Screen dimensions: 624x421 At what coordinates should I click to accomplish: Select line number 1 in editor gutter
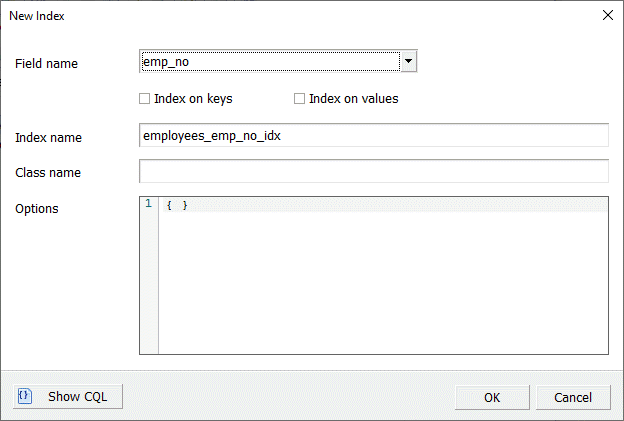(x=149, y=204)
